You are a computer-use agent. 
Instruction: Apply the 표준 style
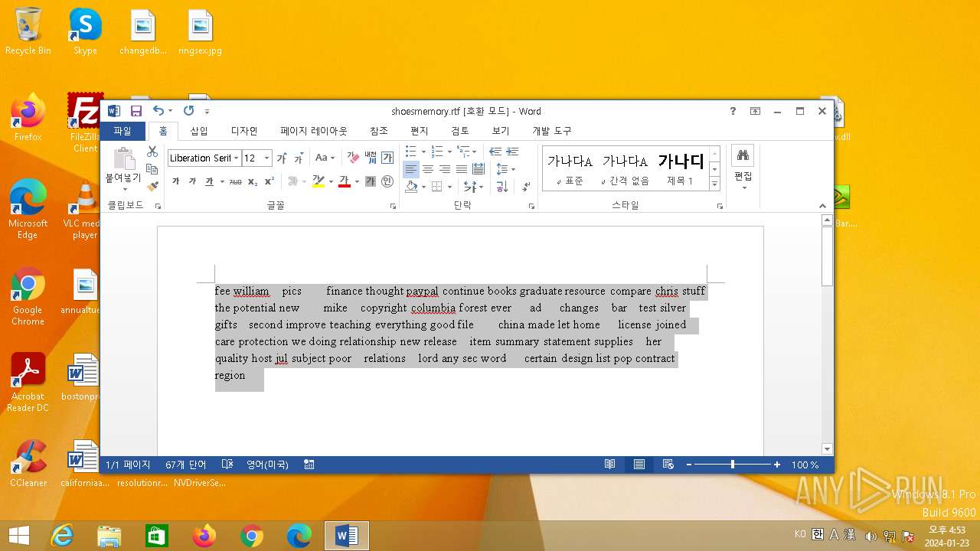pyautogui.click(x=570, y=168)
